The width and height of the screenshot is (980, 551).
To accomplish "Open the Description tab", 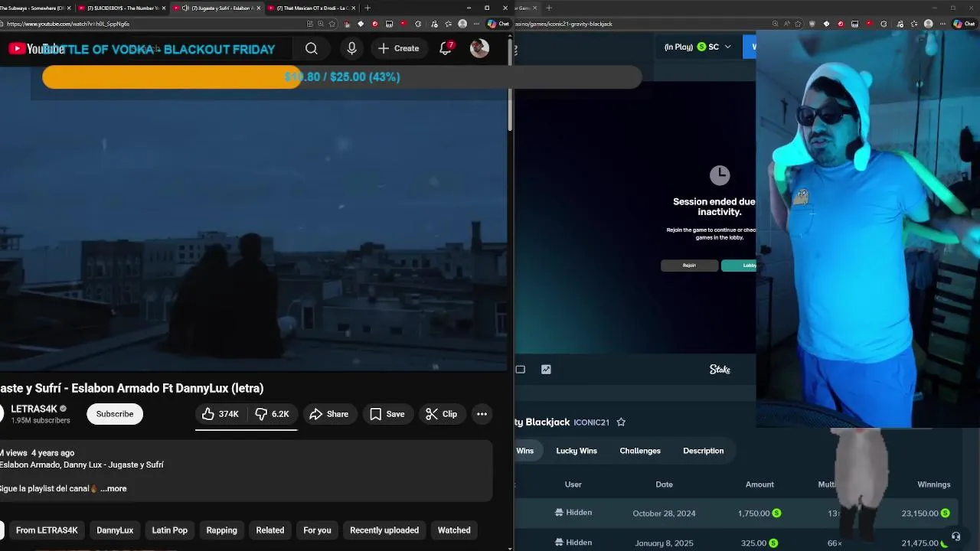I will pos(704,451).
